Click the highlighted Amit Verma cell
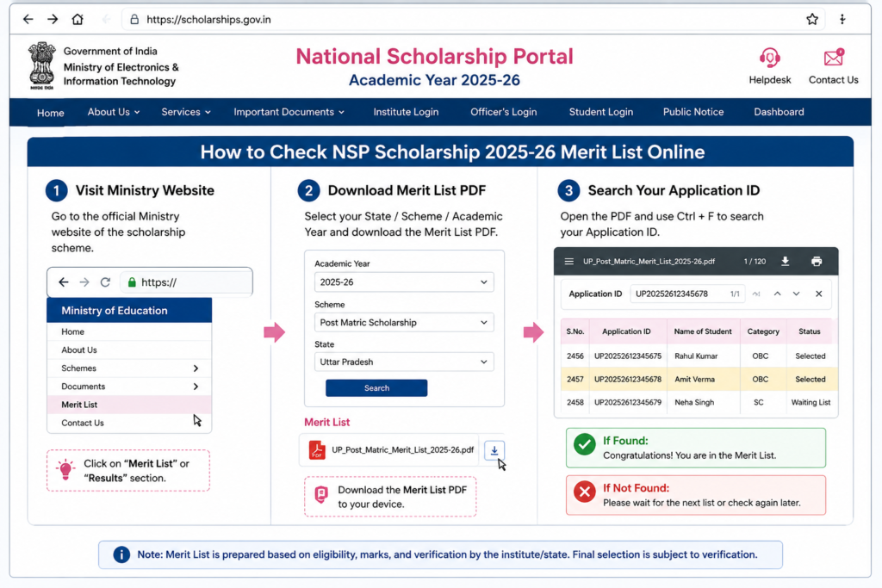Screen dimensions: 882x588 [704, 380]
